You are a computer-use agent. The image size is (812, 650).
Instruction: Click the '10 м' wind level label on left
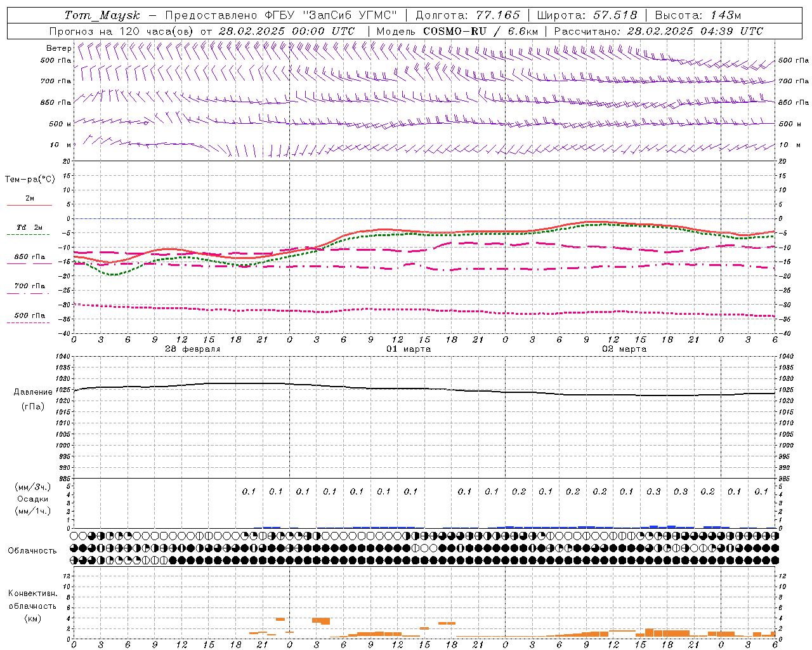(60, 145)
